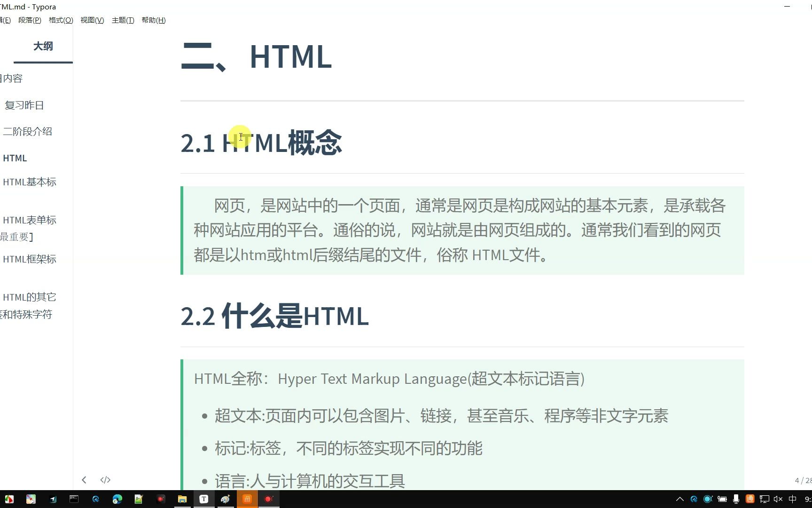The image size is (812, 508).
Task: Click the bullet 标记:标签
Action: click(349, 448)
